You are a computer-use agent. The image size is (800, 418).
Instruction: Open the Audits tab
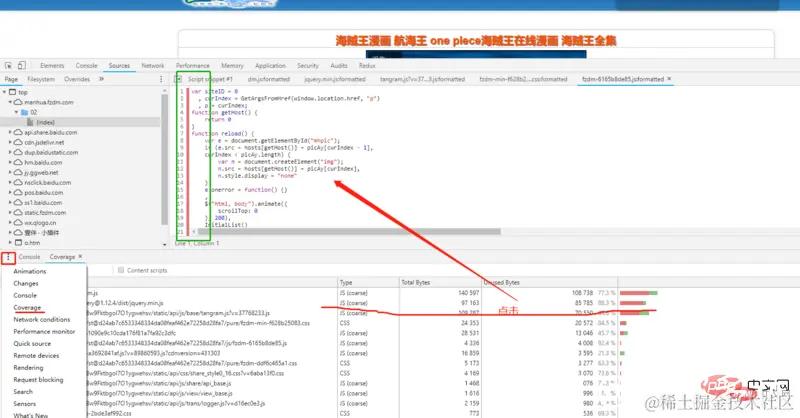(339, 66)
